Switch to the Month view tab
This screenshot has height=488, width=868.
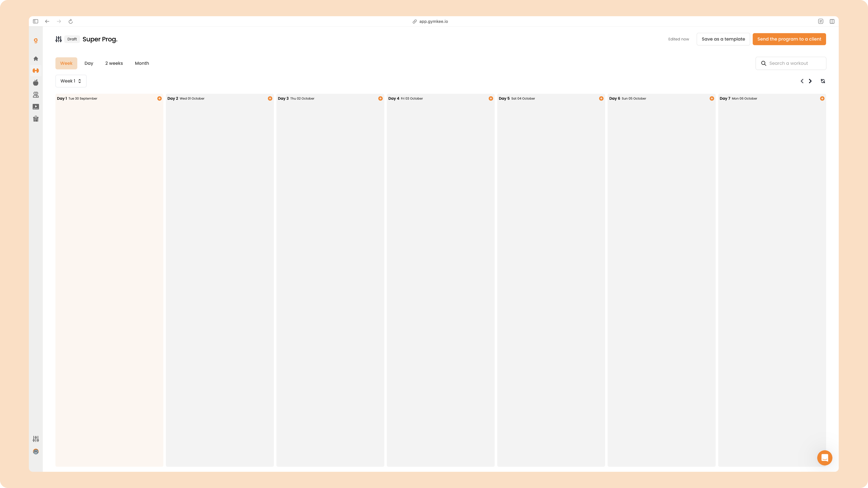(142, 63)
